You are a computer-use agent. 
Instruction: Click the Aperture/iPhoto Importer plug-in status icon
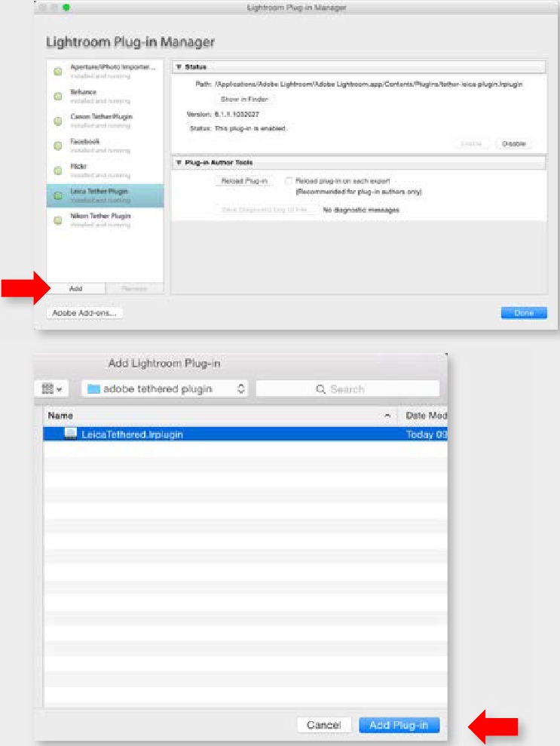(57, 72)
